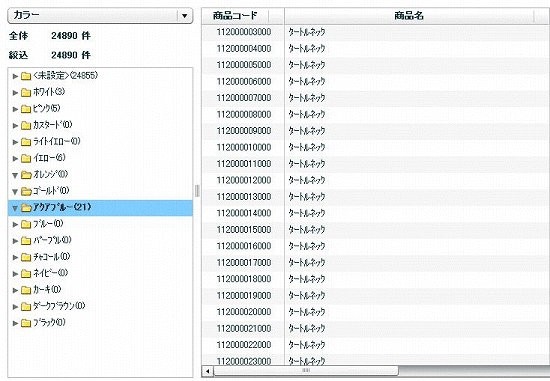Screen dimensions: 550x381
Task: Expand the ダークブラウン(0) node arrow
Action: 15,307
